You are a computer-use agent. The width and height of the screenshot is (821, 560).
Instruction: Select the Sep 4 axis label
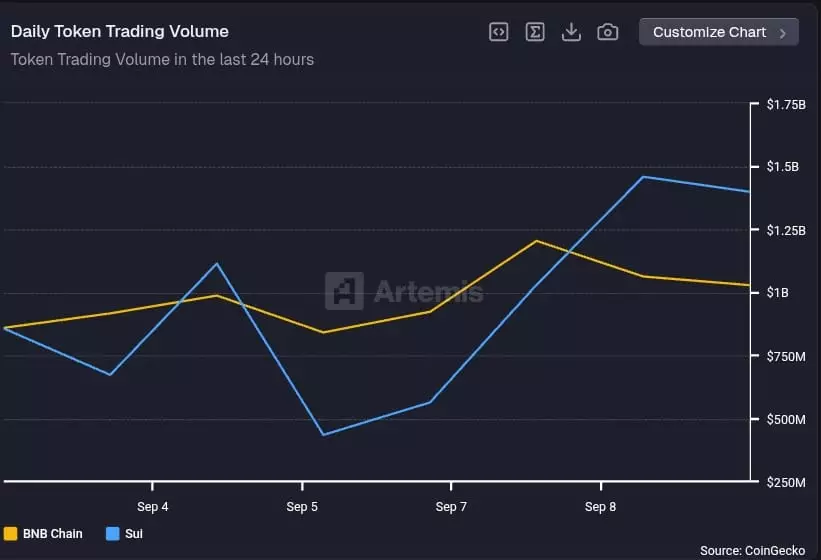152,507
